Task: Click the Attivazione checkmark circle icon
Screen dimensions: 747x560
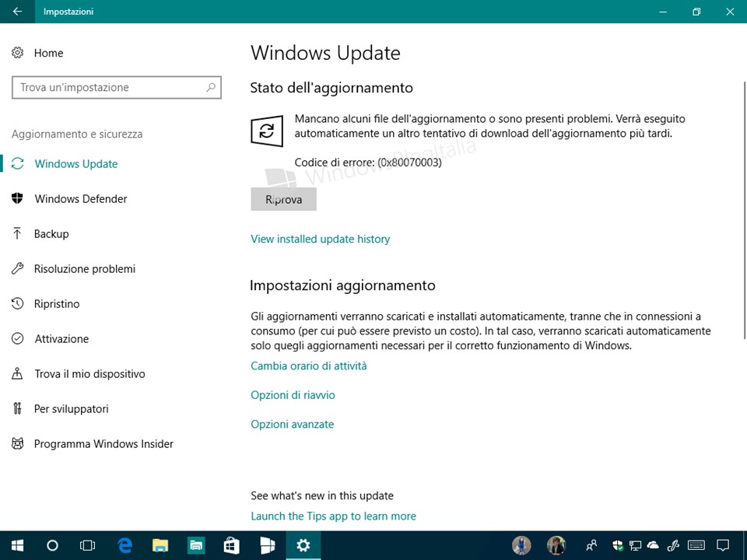Action: point(18,338)
